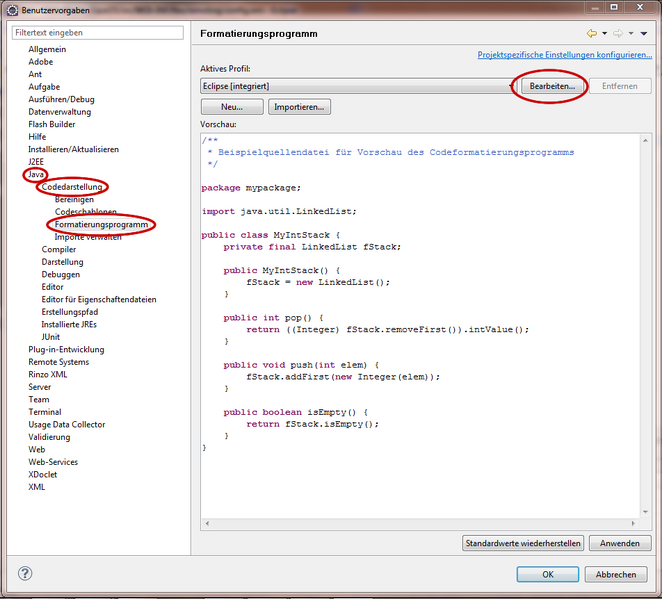Open the forward history dropdown arrow
662x599 pixels.
(631, 33)
